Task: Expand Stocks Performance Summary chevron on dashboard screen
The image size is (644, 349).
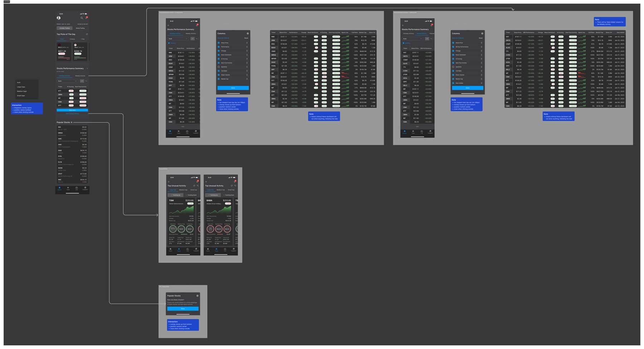Action: (87, 68)
